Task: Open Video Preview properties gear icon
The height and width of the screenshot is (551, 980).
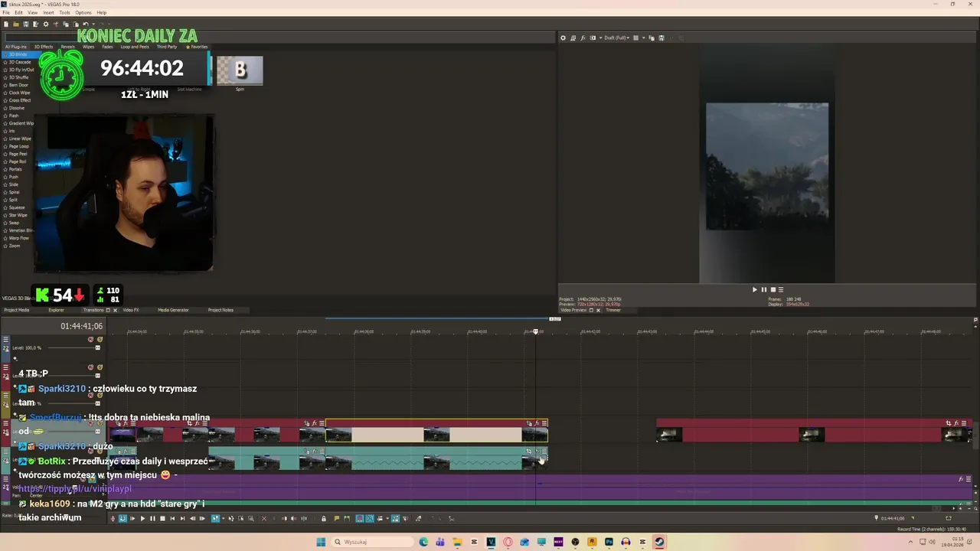Action: coord(563,37)
